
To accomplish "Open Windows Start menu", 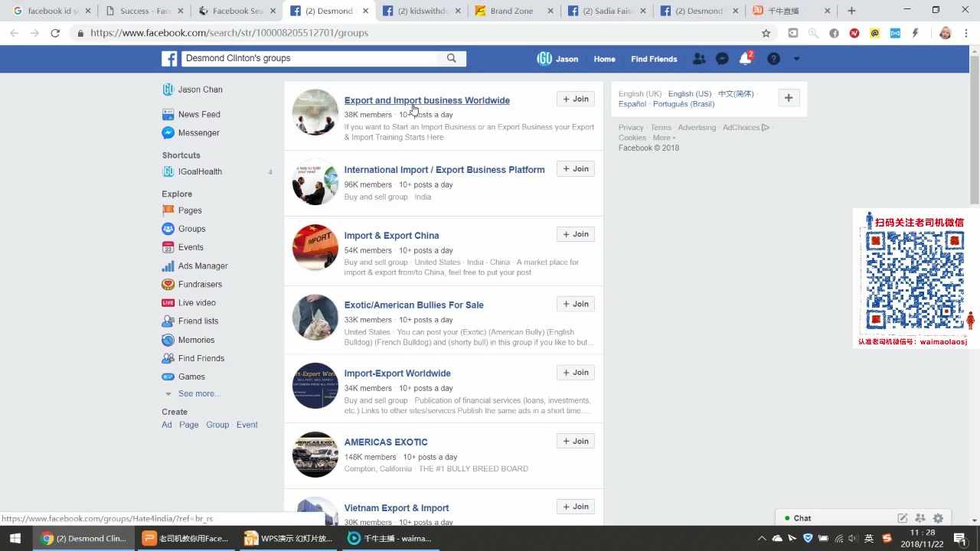I will coord(15,538).
